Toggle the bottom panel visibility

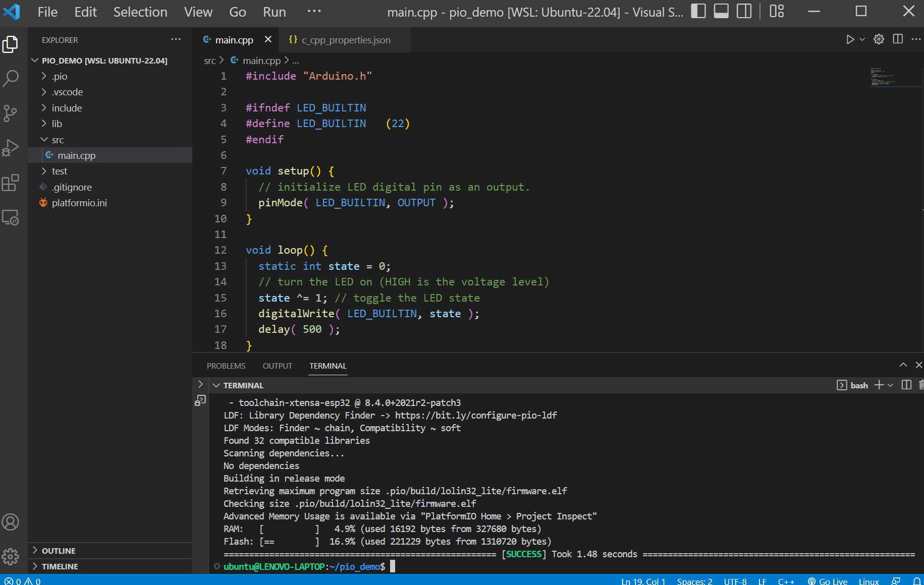(x=721, y=11)
